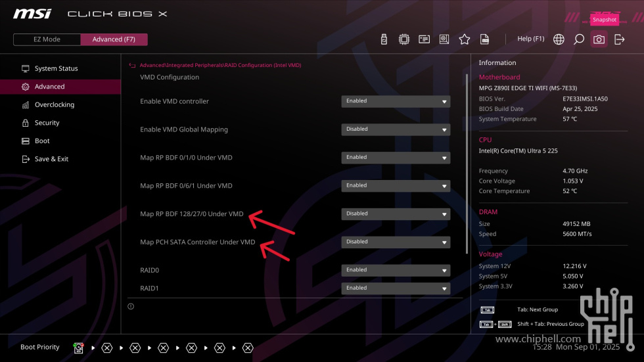Screen dimensions: 644x362
Task: Open Map RP BDF 128/27/0 dropdown
Action: (x=396, y=214)
